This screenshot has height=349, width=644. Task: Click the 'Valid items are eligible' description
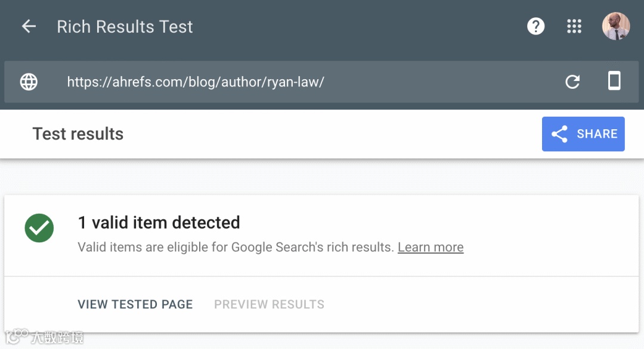click(x=236, y=247)
